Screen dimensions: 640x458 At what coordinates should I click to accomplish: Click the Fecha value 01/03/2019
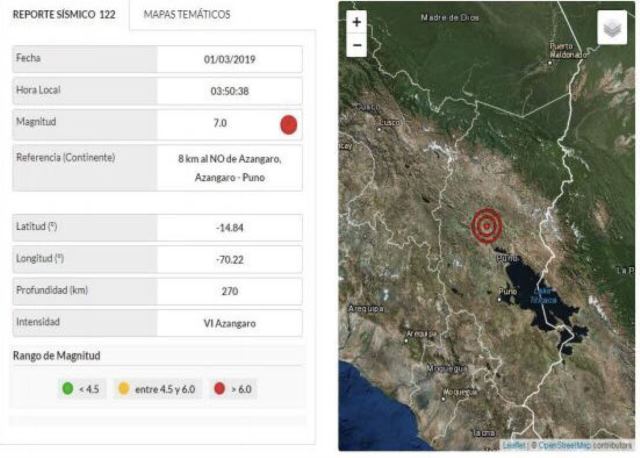point(229,59)
